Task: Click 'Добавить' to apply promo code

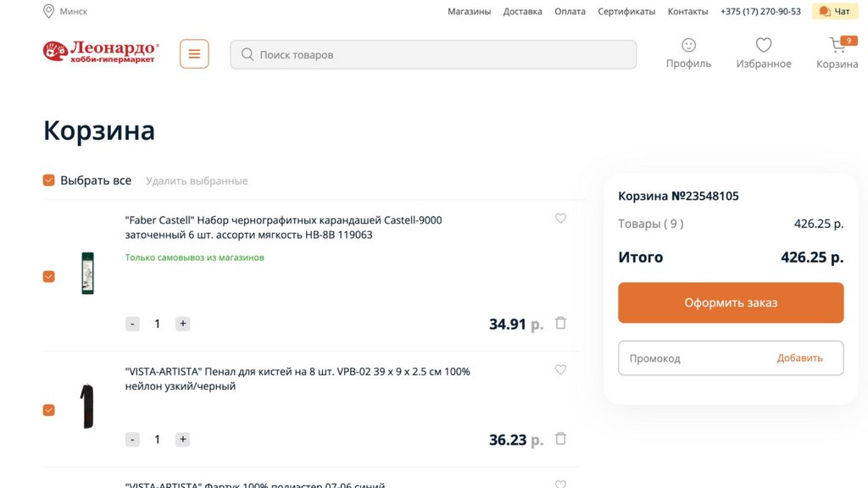Action: click(x=799, y=358)
